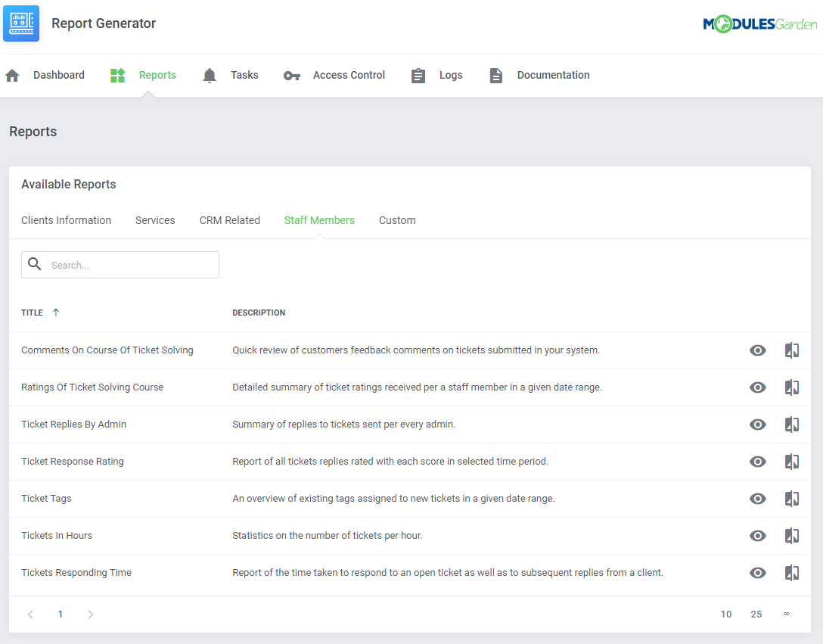The height and width of the screenshot is (644, 823).
Task: Open the Reports menu item
Action: tap(157, 75)
